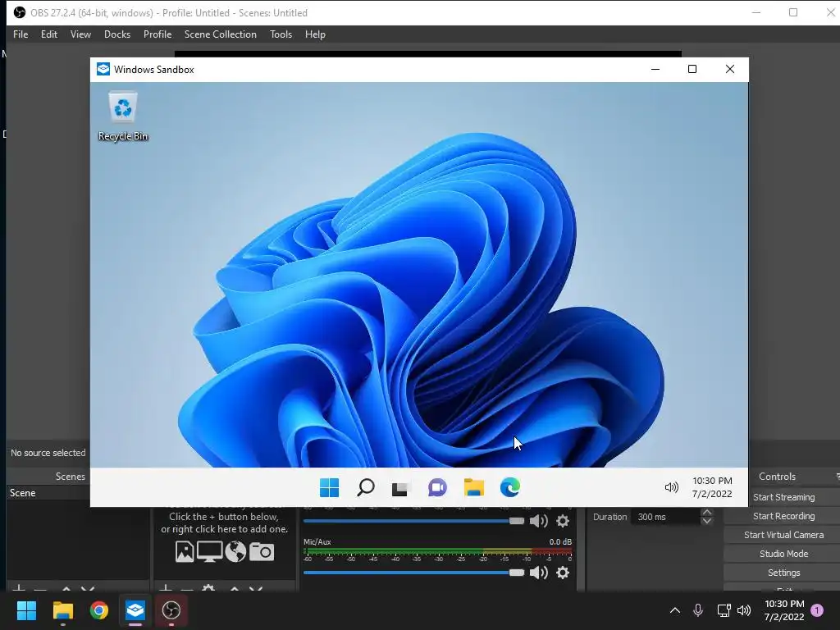
Task: Open the Scene Collection menu
Action: 220,34
